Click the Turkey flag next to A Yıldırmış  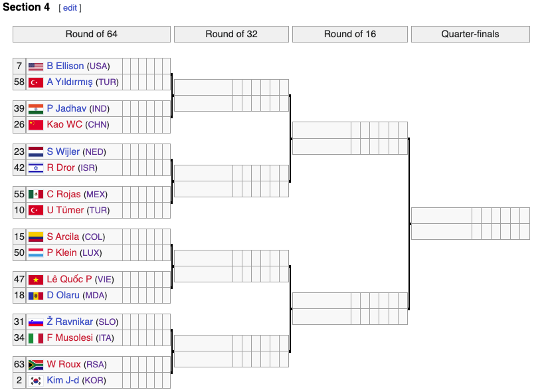(36, 82)
